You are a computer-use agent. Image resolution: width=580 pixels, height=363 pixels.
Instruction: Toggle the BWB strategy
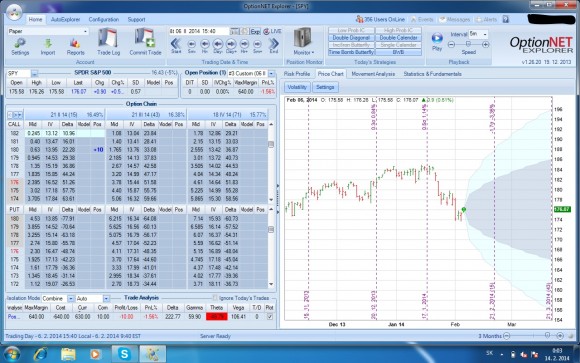398,52
